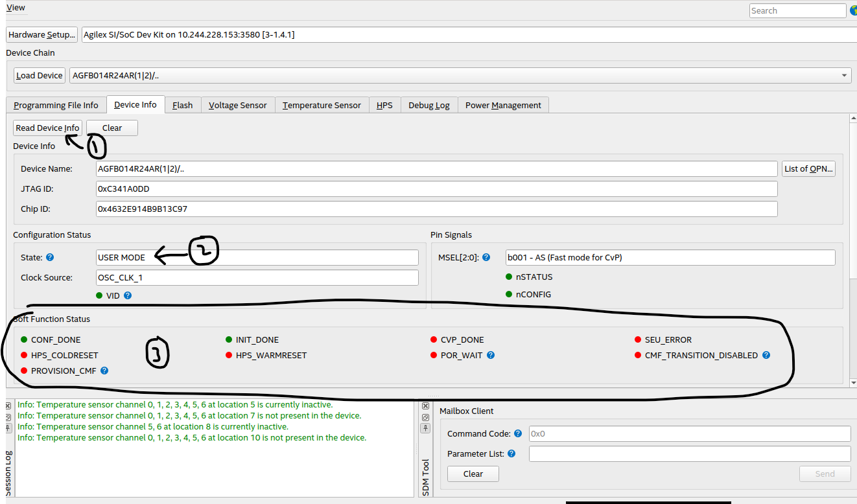This screenshot has width=857, height=504.
Task: Click the green CONF_DONE status indicator
Action: coord(24,339)
